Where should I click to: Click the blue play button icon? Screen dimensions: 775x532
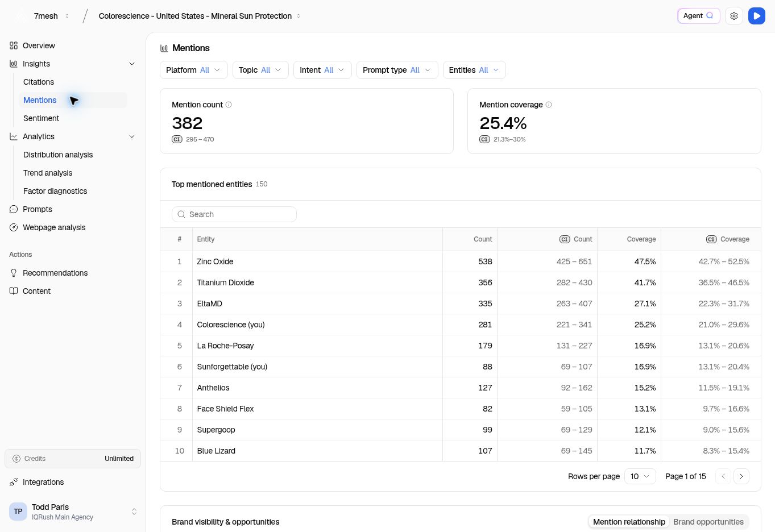[757, 16]
